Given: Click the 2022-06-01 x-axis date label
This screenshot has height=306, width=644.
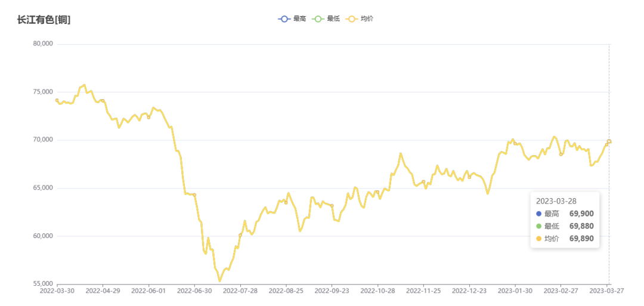Looking at the screenshot, I should 148,291.
